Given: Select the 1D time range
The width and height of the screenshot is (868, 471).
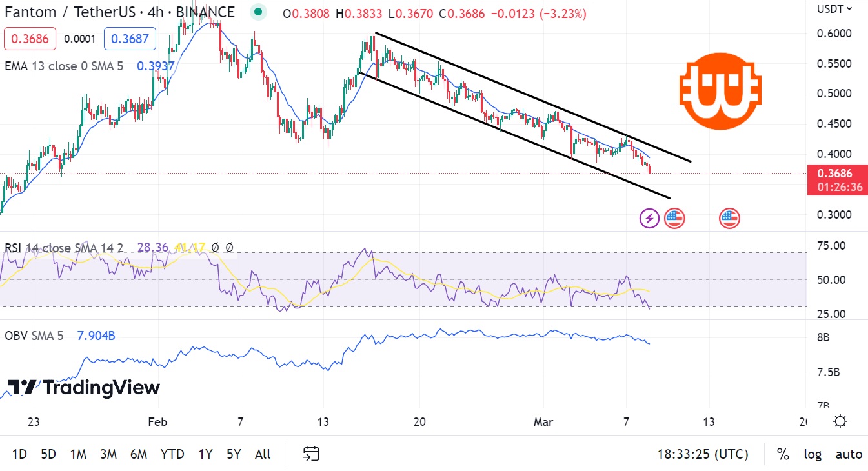Looking at the screenshot, I should [19, 454].
